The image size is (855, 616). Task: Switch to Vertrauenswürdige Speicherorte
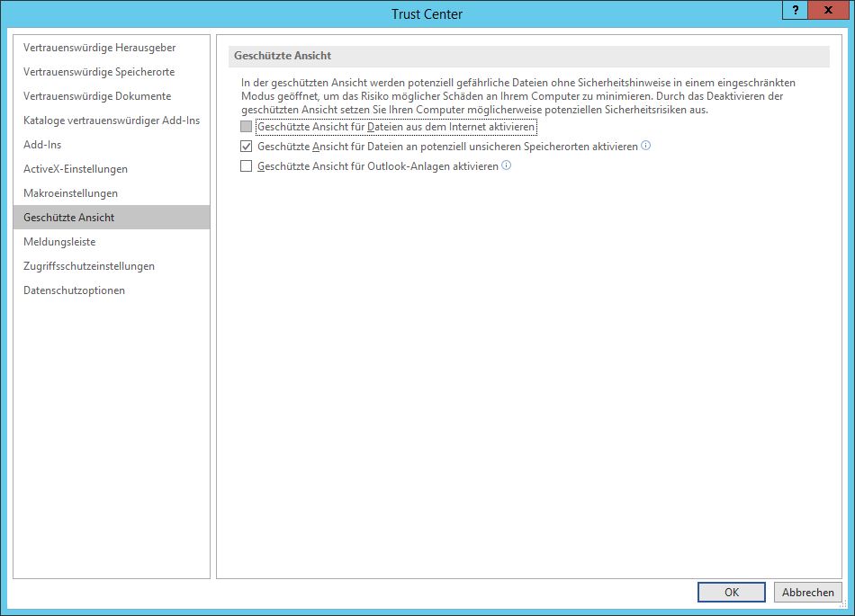coord(99,72)
